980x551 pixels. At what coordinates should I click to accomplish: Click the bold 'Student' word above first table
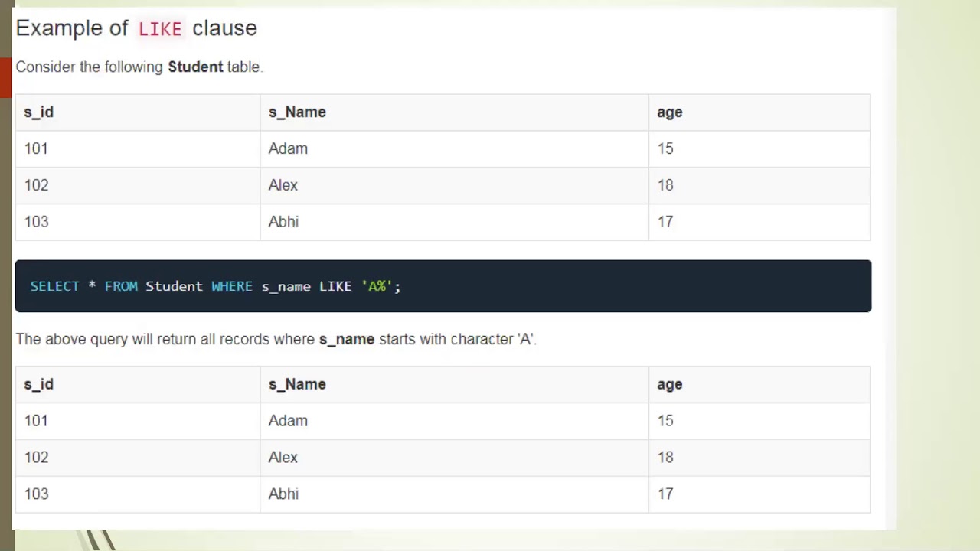point(195,67)
